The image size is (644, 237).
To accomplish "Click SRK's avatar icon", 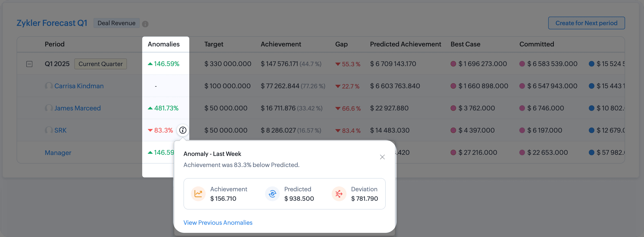I will 48,130.
